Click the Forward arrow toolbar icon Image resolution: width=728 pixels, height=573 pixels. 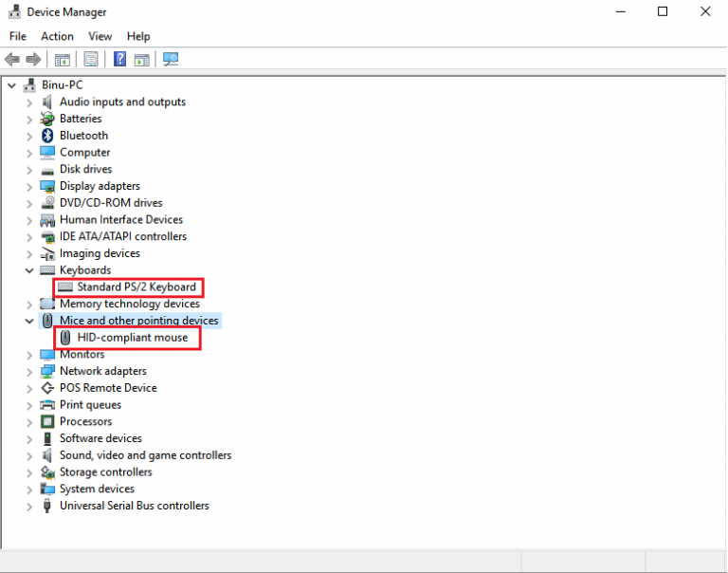33,59
